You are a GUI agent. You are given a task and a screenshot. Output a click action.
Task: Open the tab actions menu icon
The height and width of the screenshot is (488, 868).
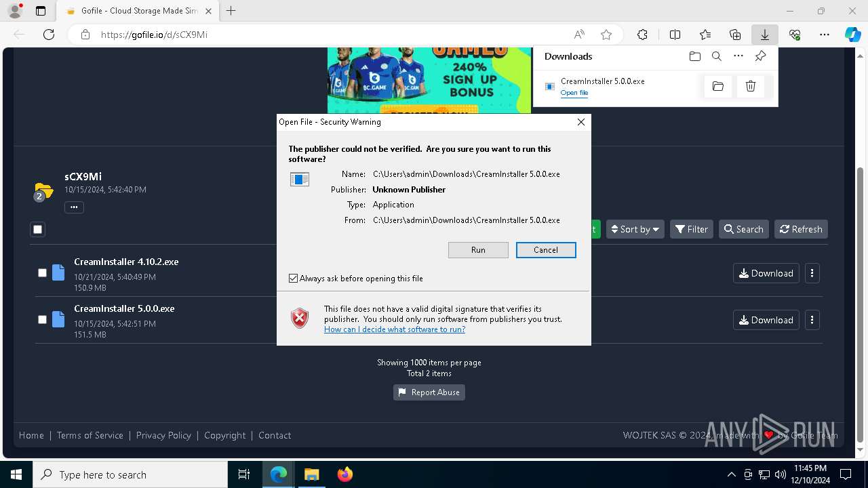click(41, 11)
